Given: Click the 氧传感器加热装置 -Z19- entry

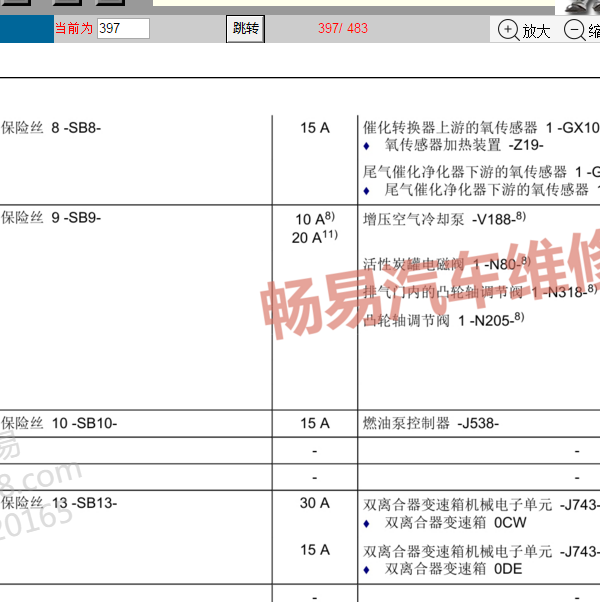Looking at the screenshot, I should (464, 145).
